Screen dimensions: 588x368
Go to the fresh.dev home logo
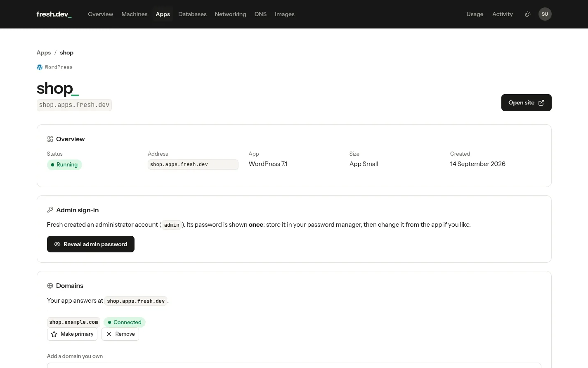[x=54, y=14]
